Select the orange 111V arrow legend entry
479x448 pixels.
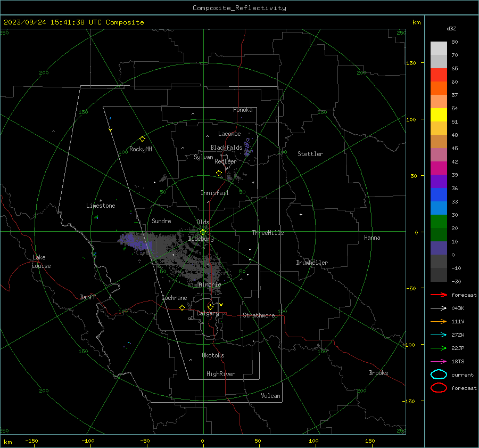tap(439, 321)
